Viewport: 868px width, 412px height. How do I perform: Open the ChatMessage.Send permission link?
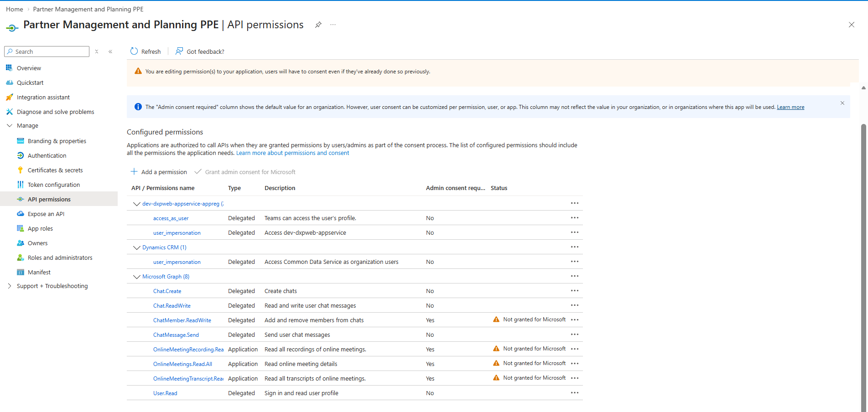point(176,335)
